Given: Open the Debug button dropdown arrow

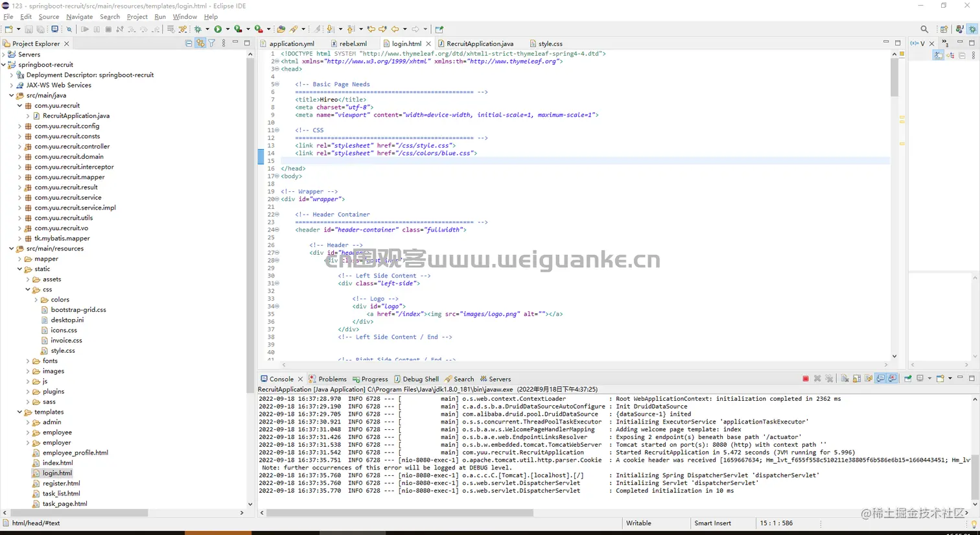Looking at the screenshot, I should pos(207,29).
